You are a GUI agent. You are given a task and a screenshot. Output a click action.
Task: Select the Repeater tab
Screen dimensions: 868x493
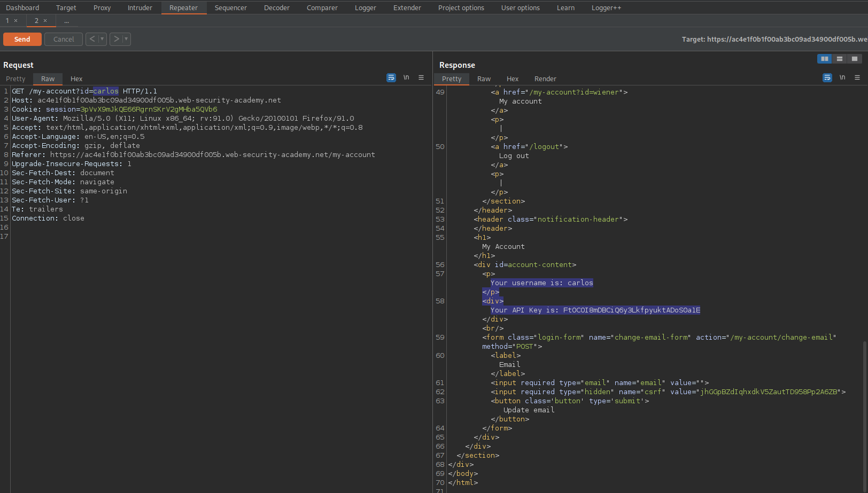(183, 7)
